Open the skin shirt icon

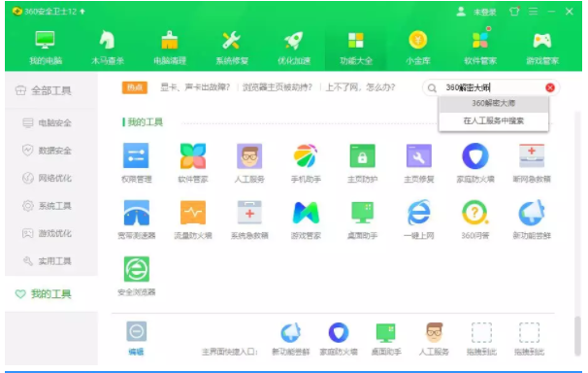coord(514,12)
